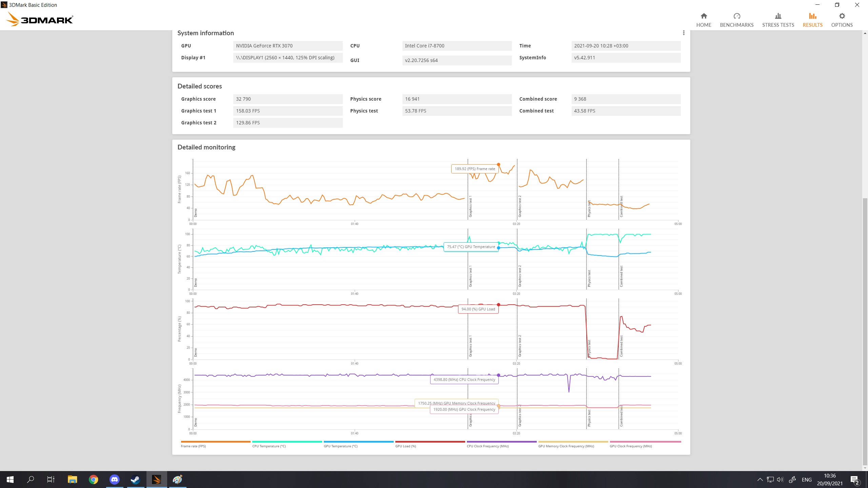Switch ENG input language
This screenshot has height=488, width=868.
(x=807, y=480)
